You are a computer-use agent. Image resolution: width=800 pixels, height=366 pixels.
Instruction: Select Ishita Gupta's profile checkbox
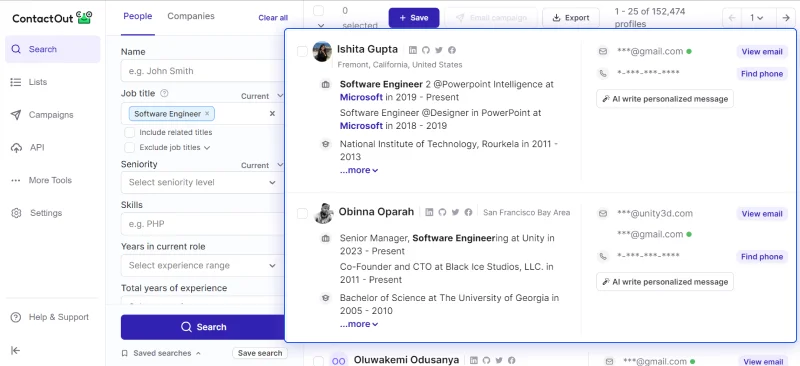(x=302, y=51)
